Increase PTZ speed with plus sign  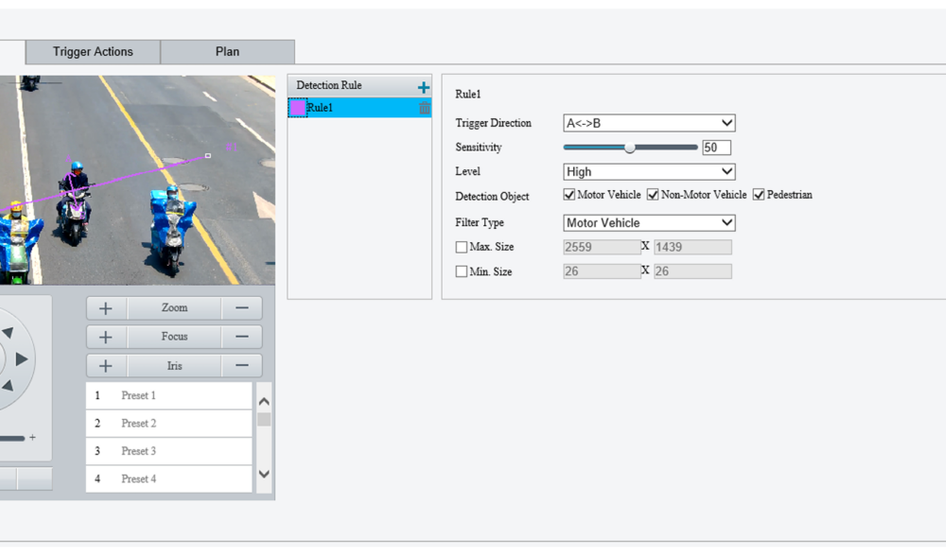pos(32,437)
